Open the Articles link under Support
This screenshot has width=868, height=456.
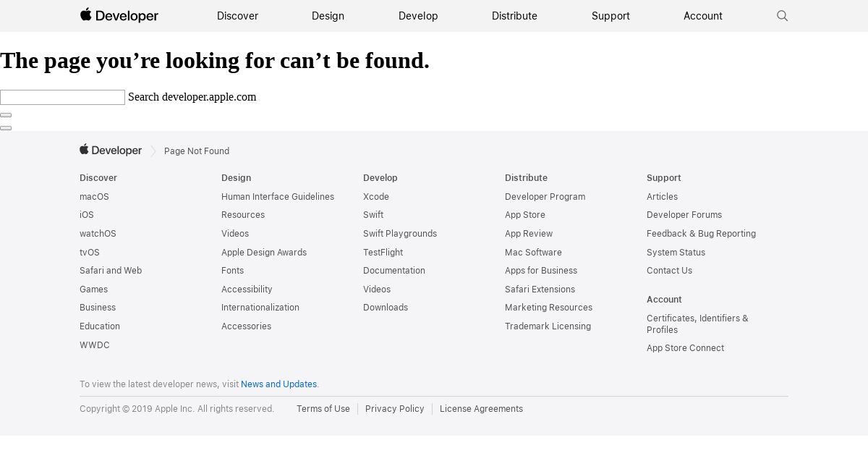pyautogui.click(x=662, y=197)
